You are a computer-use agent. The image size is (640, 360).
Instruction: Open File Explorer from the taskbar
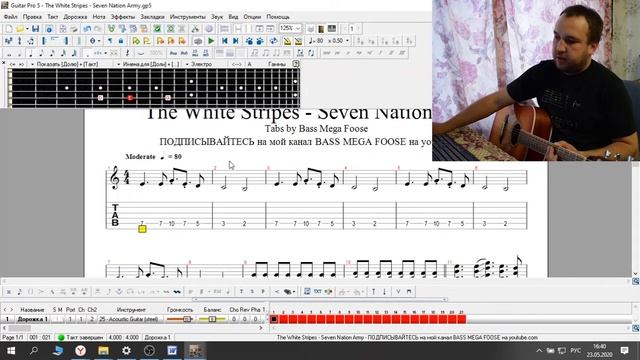(x=103, y=351)
